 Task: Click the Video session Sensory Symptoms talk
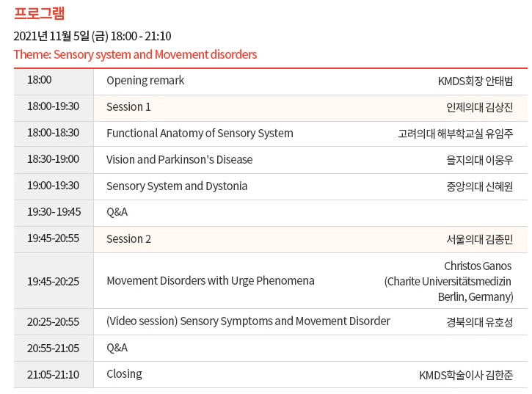click(x=248, y=321)
